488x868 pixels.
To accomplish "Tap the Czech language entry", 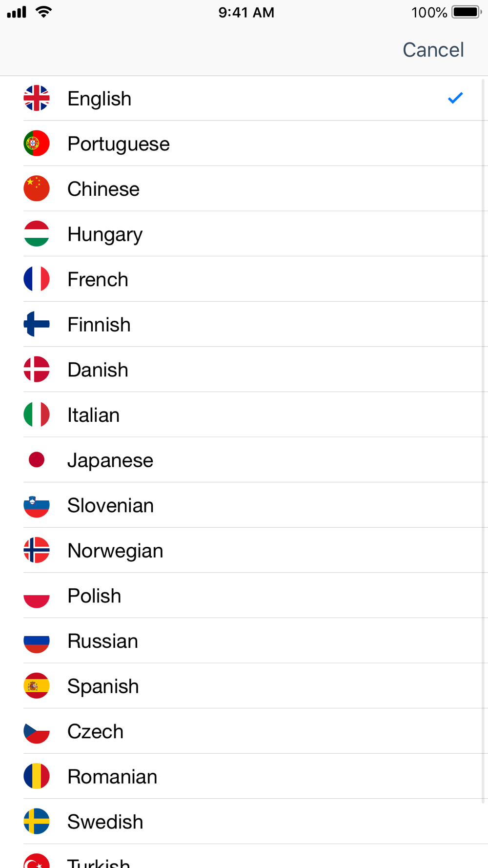I will pyautogui.click(x=95, y=731).
